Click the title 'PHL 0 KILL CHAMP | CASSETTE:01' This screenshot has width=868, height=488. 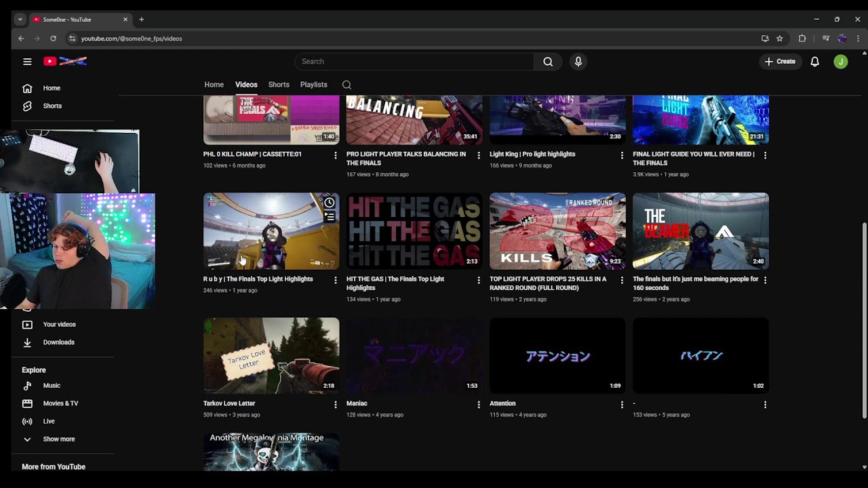coord(252,155)
